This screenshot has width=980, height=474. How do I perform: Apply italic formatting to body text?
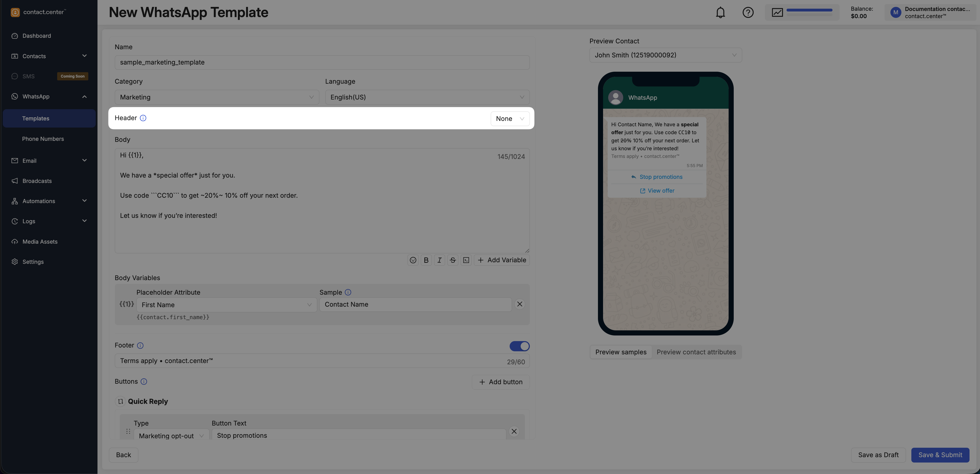pyautogui.click(x=439, y=260)
